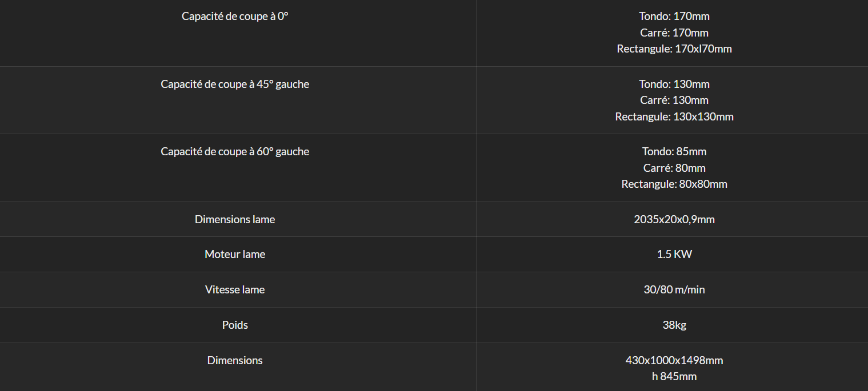Click the 'Moteur lame' row label

point(235,254)
